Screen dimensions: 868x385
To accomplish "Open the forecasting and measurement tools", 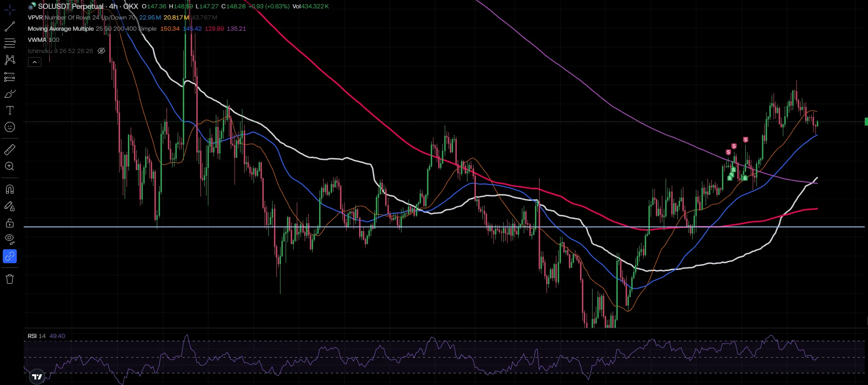I will click(x=10, y=77).
